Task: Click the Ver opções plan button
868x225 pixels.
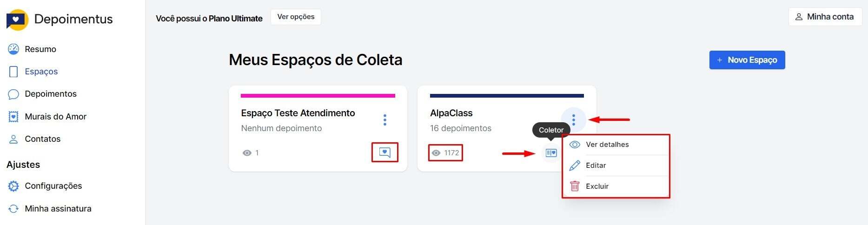Action: [296, 17]
